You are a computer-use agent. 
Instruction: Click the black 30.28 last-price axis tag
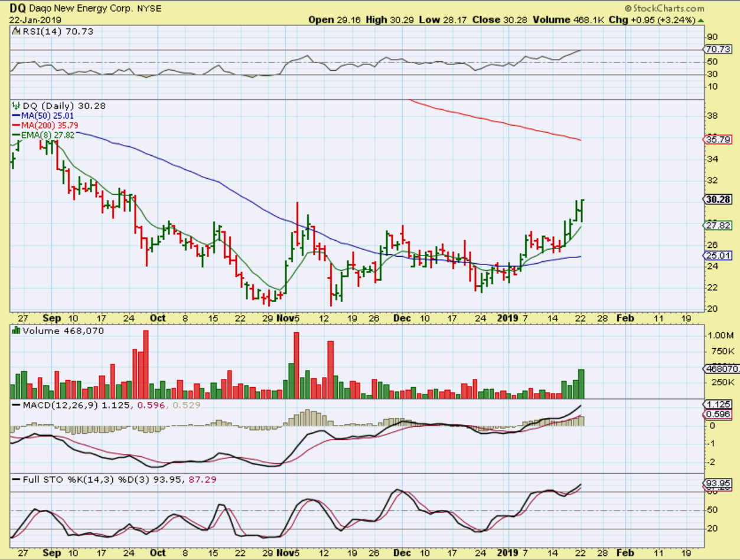(718, 199)
